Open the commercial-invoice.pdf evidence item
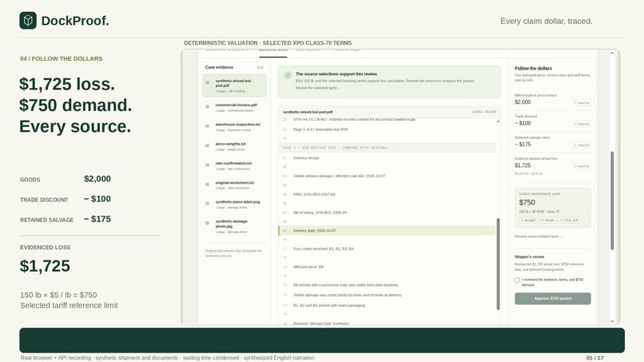 [234, 107]
